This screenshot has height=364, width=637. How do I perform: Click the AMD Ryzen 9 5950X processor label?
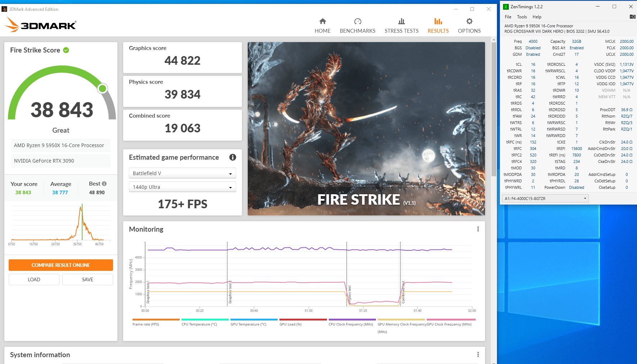pos(60,145)
